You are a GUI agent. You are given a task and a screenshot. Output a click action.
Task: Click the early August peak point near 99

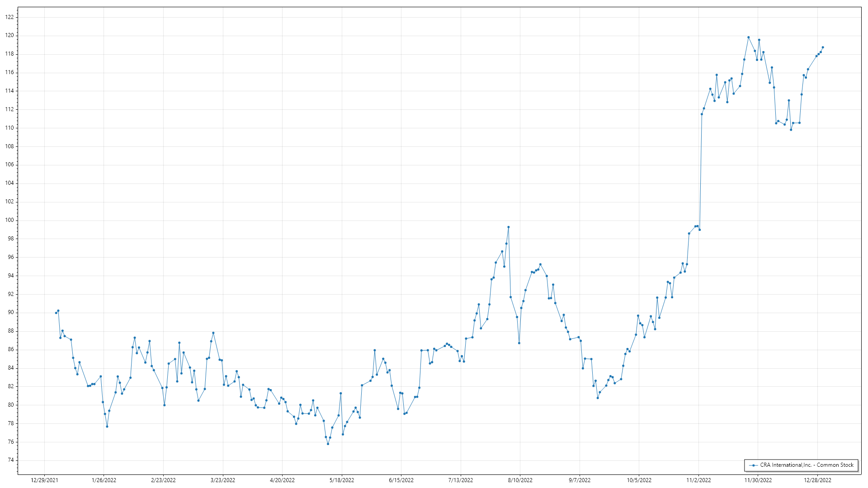click(x=509, y=227)
